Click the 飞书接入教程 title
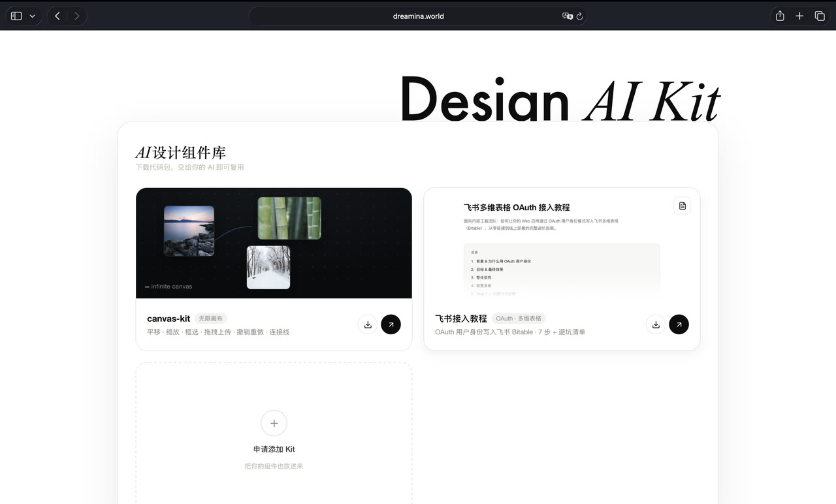The height and width of the screenshot is (504, 836). [x=461, y=319]
